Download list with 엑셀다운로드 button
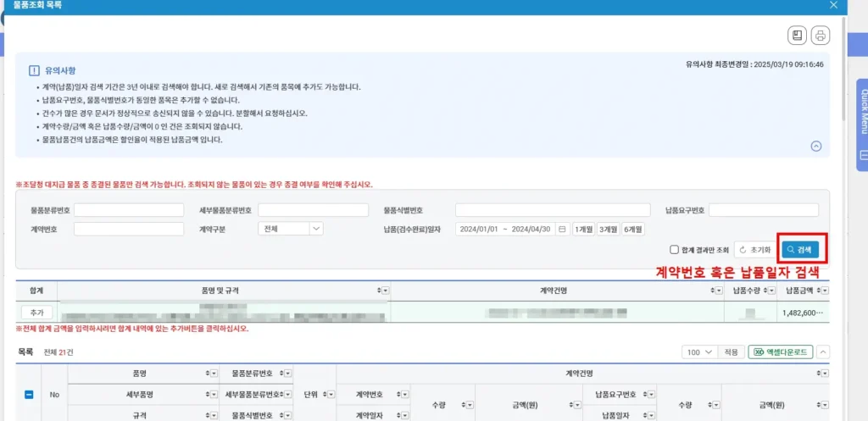Viewport: 868px width, 421px height. point(780,352)
